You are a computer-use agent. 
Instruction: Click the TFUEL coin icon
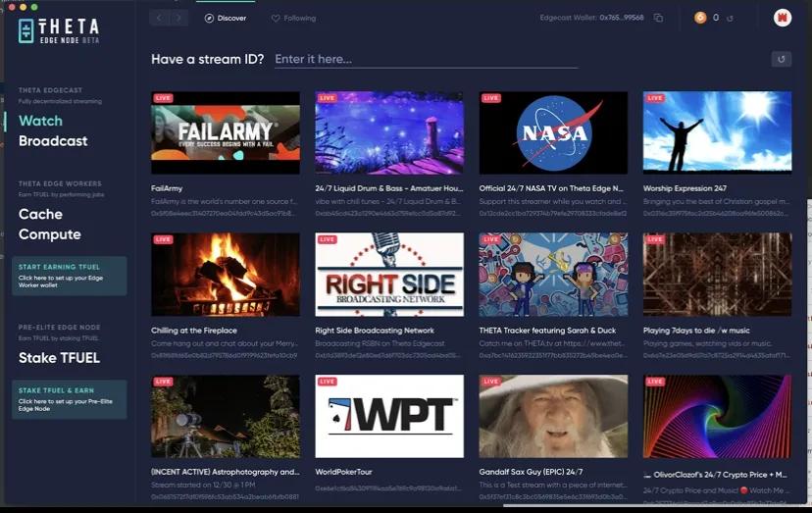click(700, 18)
